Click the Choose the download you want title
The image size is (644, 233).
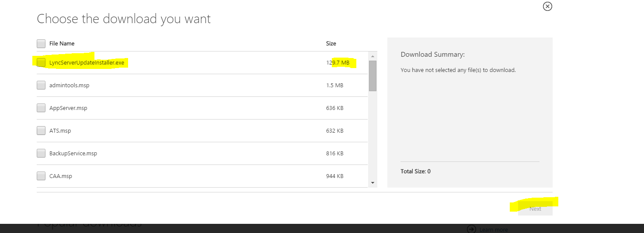click(124, 19)
